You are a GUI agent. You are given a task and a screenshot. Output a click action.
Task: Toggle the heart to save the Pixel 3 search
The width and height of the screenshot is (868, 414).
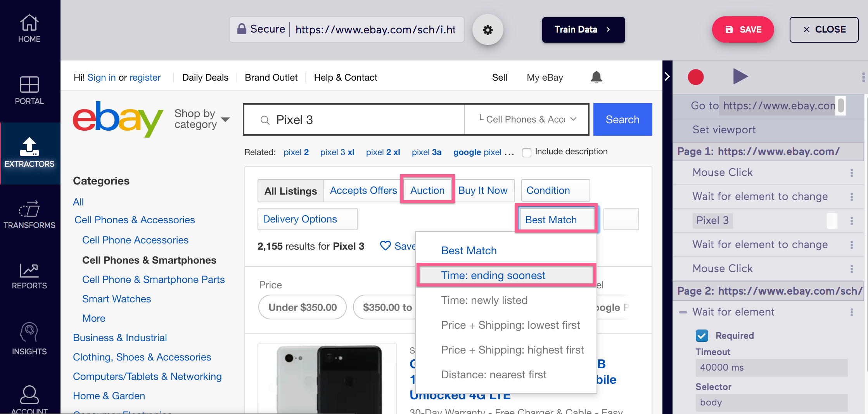point(385,246)
